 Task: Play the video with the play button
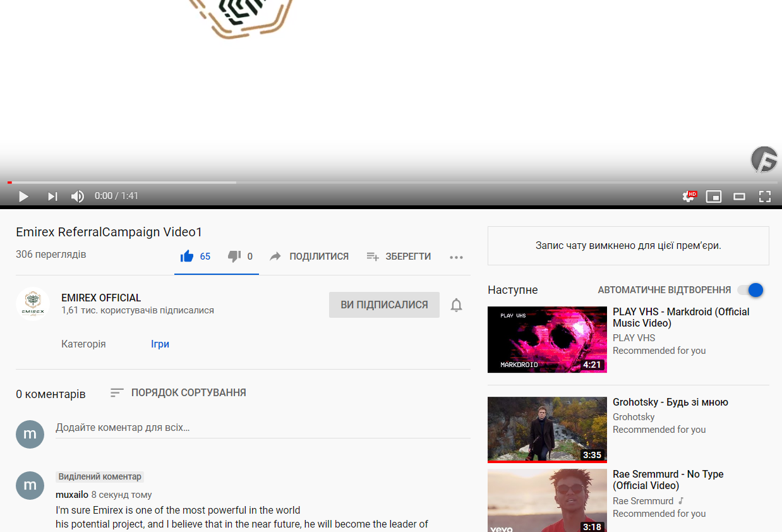[23, 196]
